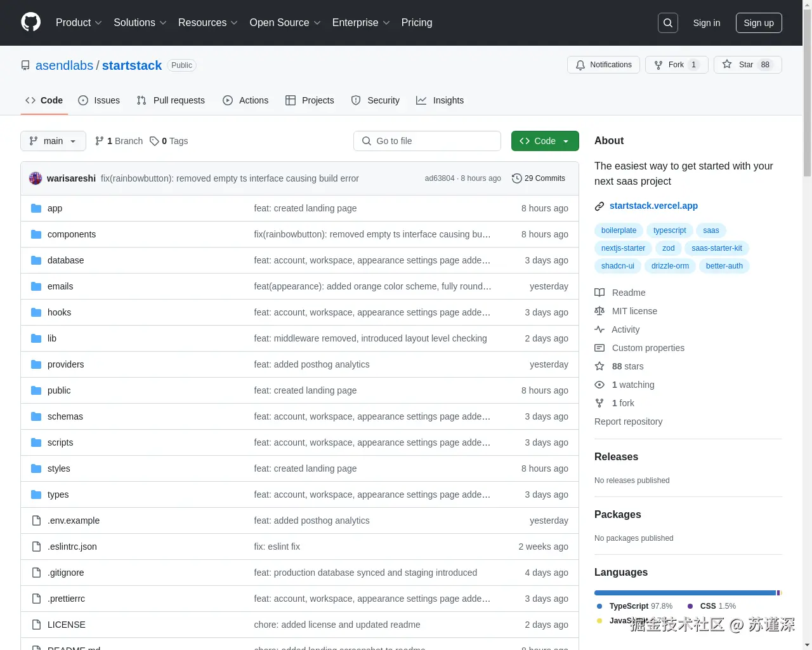
Task: Switch to the Projects tab
Action: 310,100
